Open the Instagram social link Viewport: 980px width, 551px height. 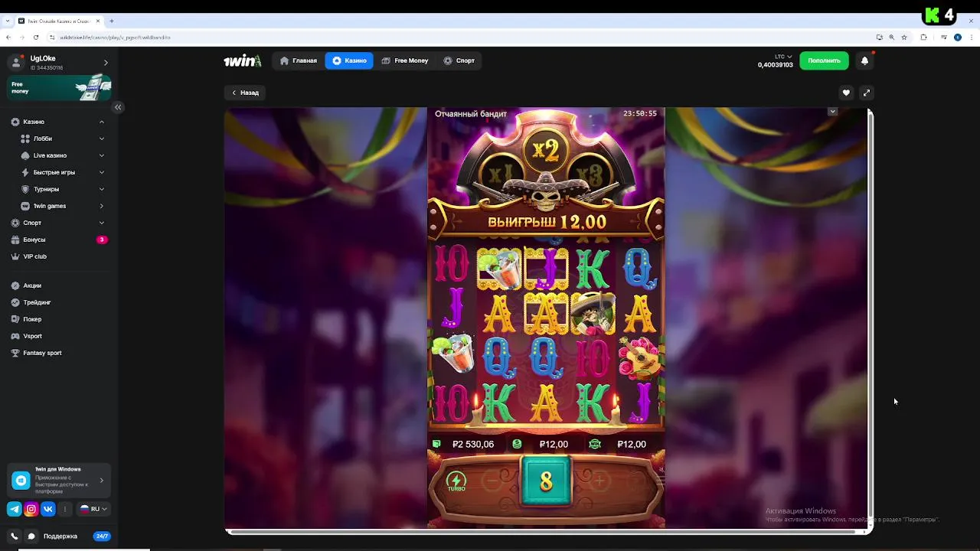[x=31, y=509]
